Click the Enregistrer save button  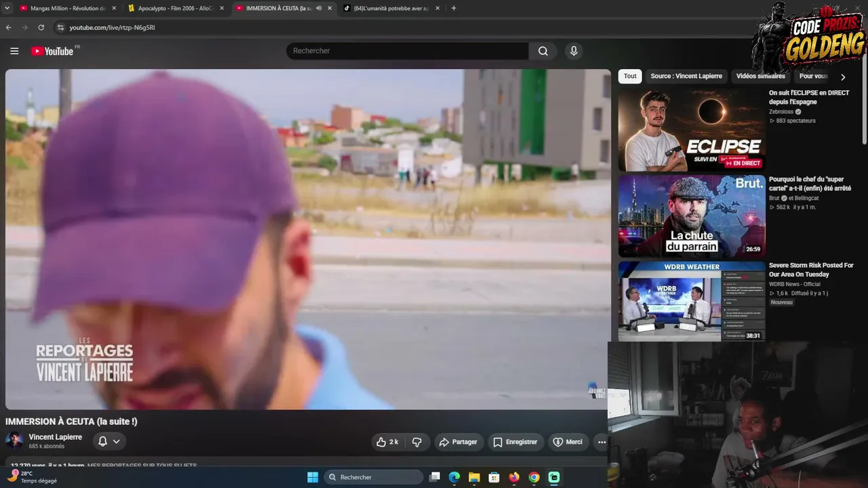(515, 442)
